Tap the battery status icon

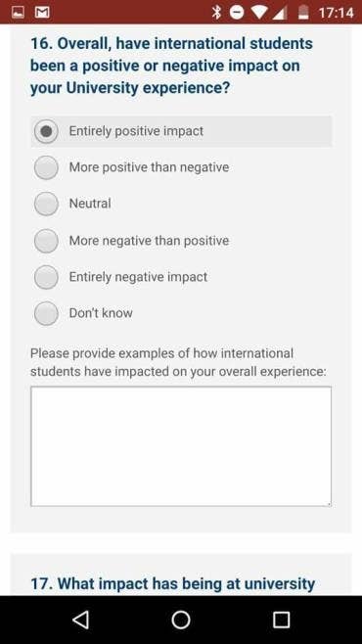(x=303, y=13)
